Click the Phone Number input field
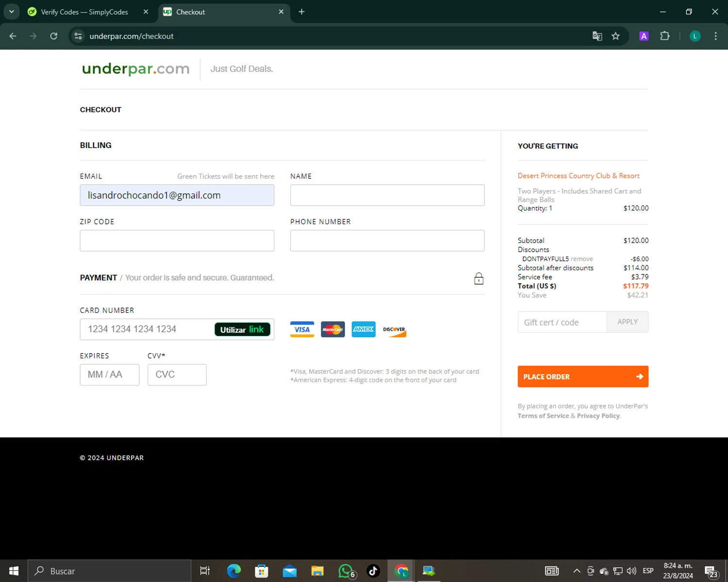 [x=387, y=241]
